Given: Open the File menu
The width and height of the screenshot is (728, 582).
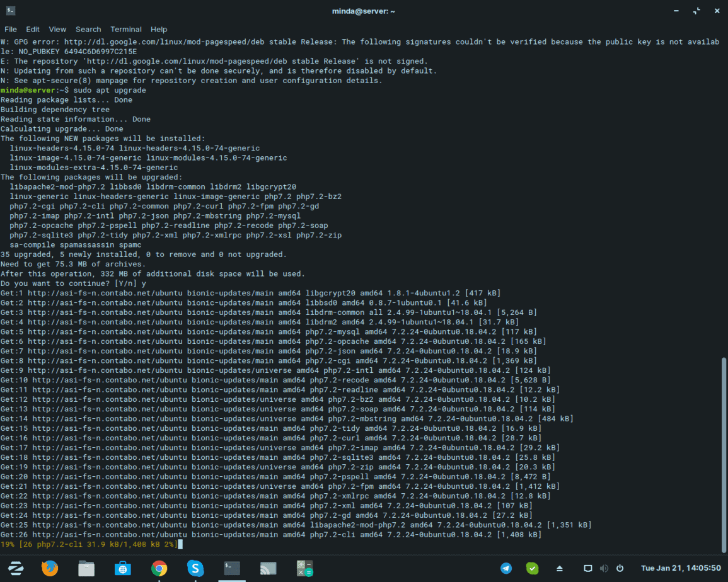Looking at the screenshot, I should (x=11, y=29).
